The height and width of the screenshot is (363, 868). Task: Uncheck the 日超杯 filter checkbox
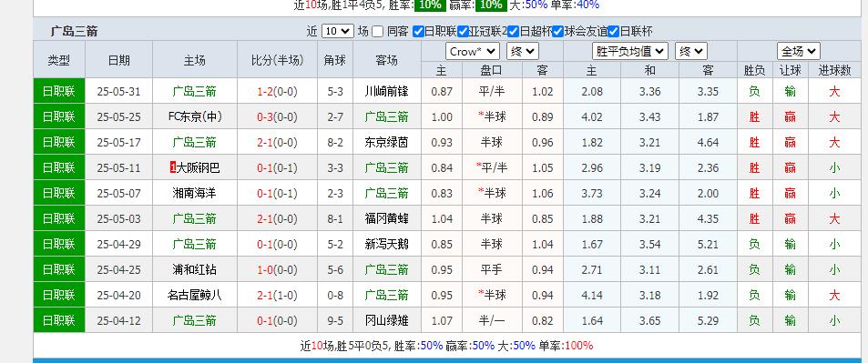pyautogui.click(x=513, y=32)
